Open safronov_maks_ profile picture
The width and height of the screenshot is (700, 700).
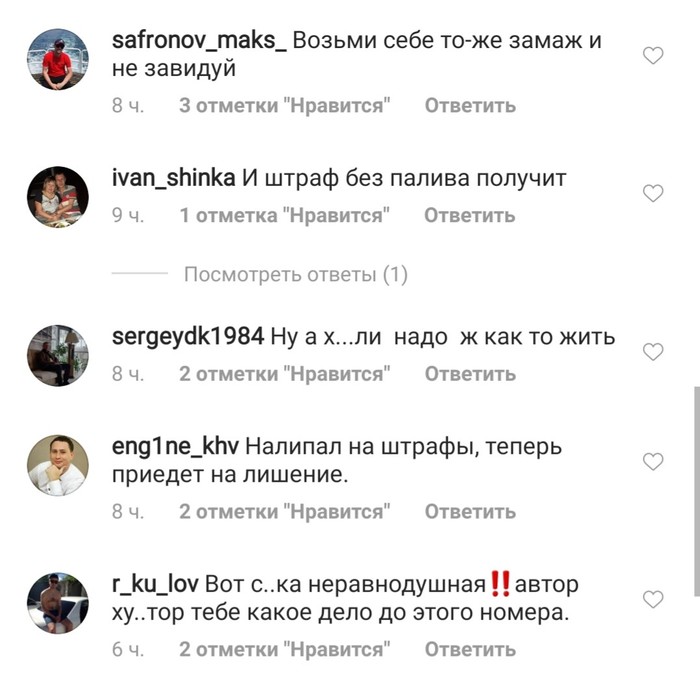pos(58,59)
